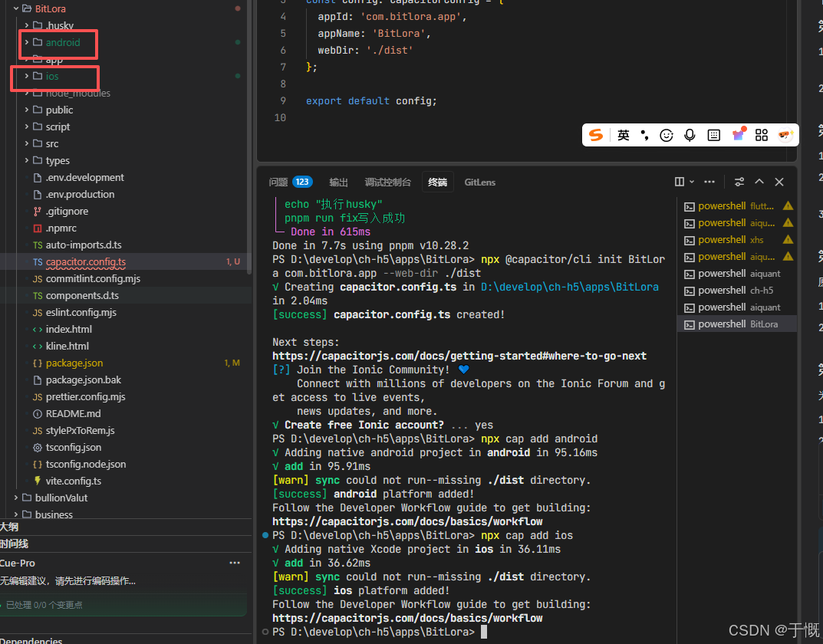The width and height of the screenshot is (823, 644).
Task: Open vite.config.ts file
Action: [74, 481]
